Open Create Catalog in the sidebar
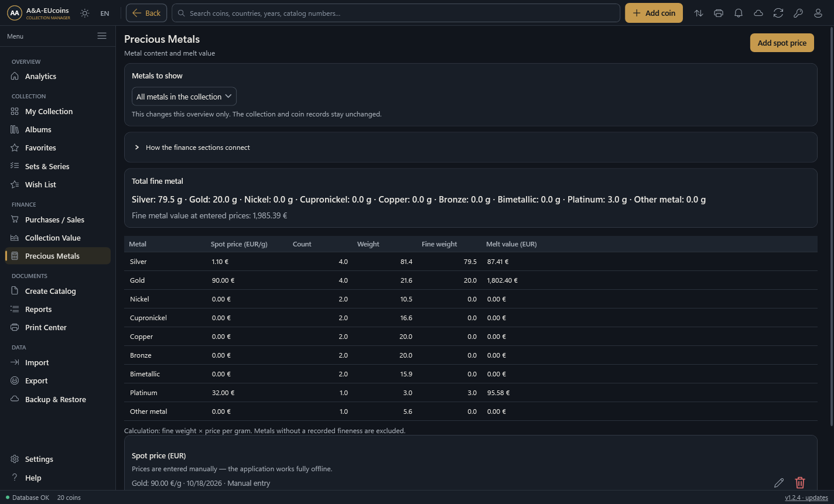 57,291
